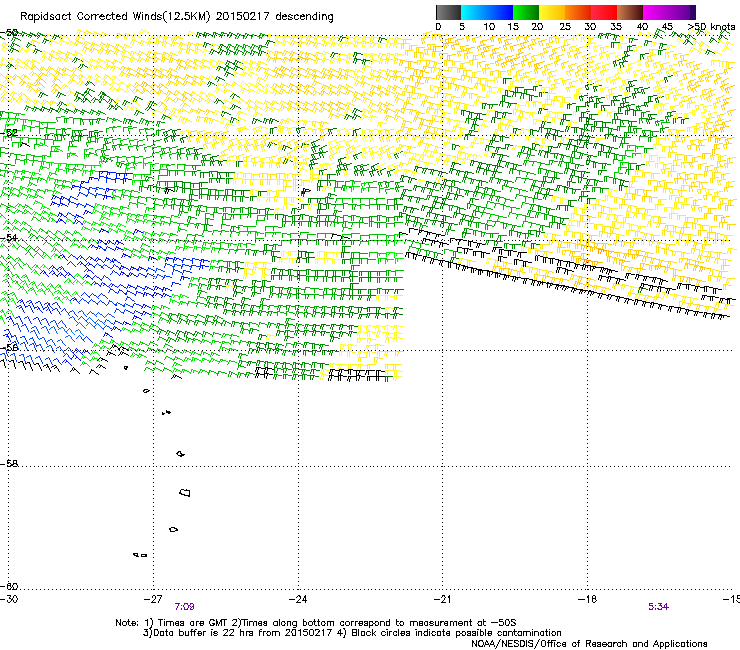This screenshot has width=740, height=650.
Task: Click the yellow 20-25 knots color segment
Action: point(552,12)
